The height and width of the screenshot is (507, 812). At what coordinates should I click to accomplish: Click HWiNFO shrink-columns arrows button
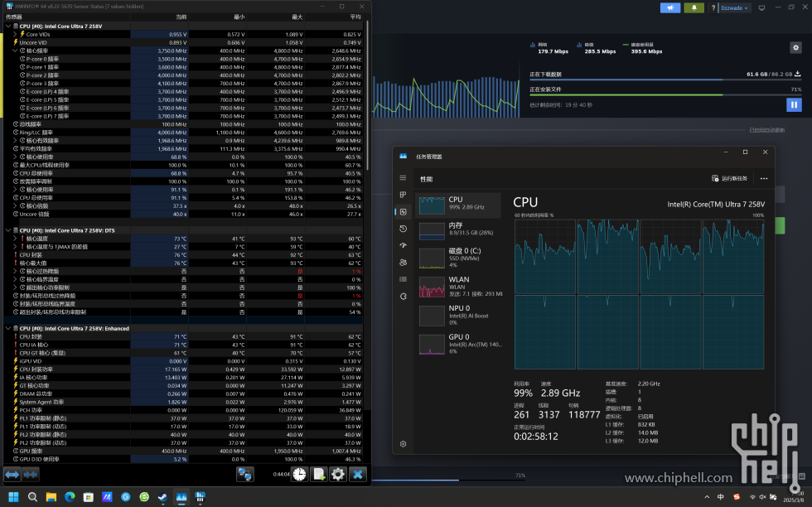click(31, 474)
